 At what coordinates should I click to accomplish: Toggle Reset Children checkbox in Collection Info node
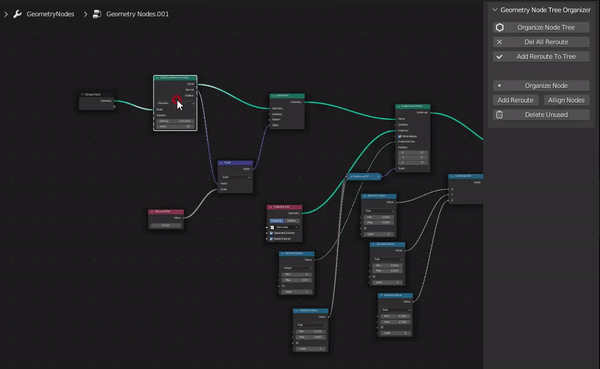271,238
